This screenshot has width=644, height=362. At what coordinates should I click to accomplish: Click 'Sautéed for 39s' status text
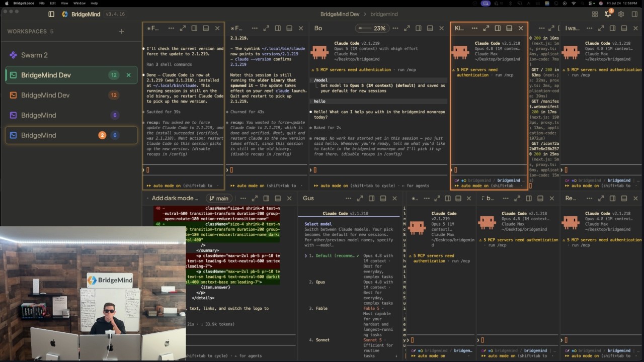[x=164, y=112]
